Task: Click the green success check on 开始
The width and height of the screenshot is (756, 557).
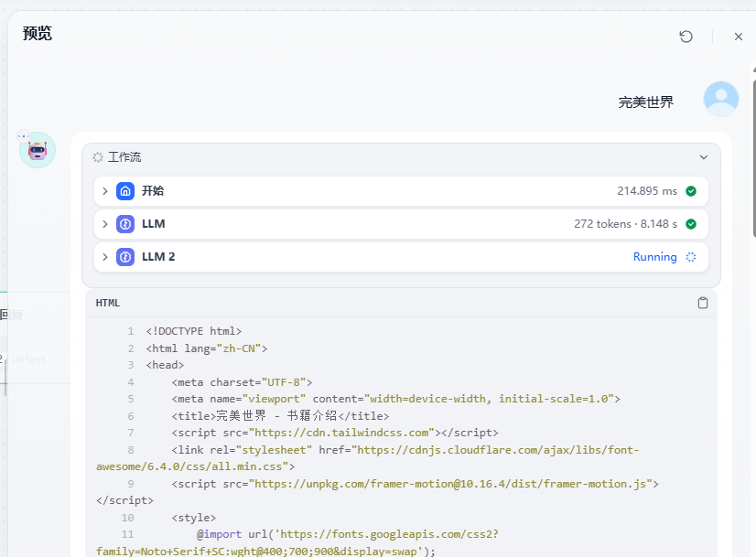Action: pyautogui.click(x=691, y=191)
